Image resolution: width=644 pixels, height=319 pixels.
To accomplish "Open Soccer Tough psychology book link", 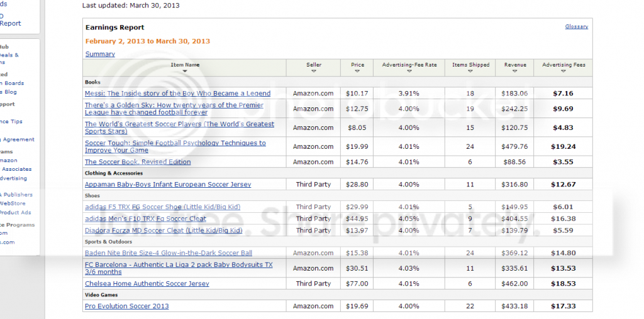I will coord(175,146).
